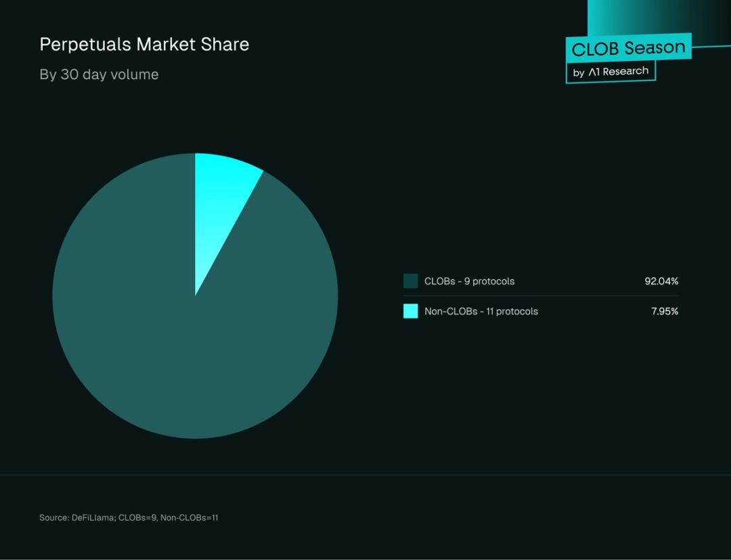
Task: Click the 'Source: DeFiLlama' footnote text
Action: click(x=76, y=517)
